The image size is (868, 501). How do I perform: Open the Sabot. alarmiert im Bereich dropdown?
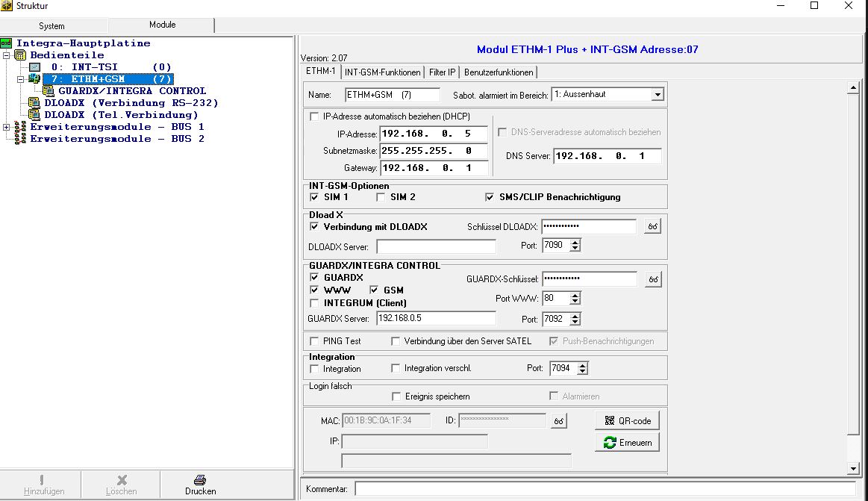point(657,95)
